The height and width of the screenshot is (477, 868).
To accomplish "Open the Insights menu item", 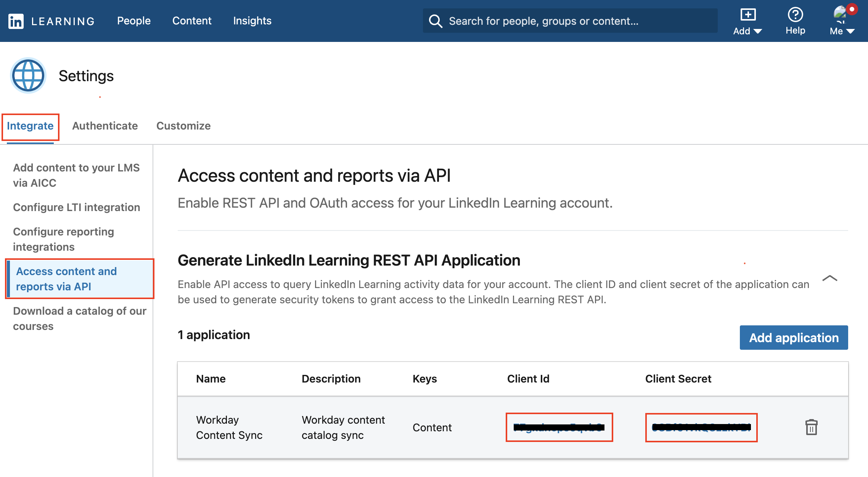I will [252, 21].
